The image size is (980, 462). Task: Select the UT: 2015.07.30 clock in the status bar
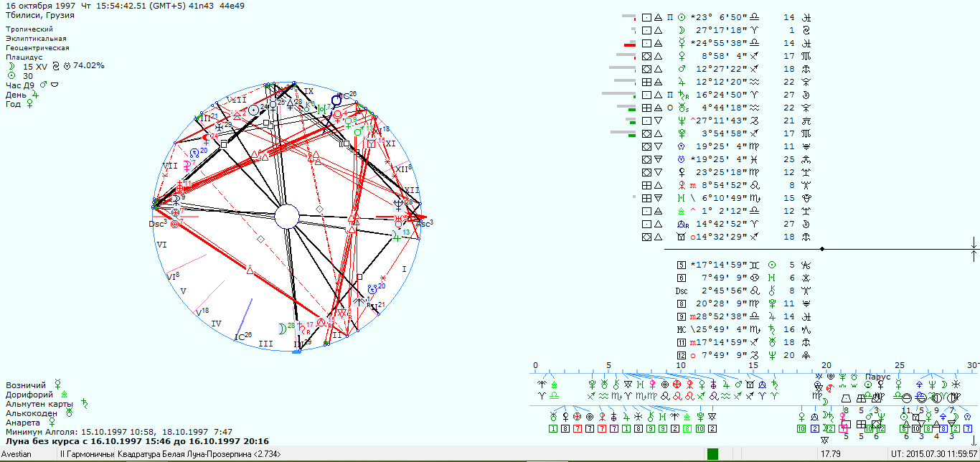[x=934, y=454]
